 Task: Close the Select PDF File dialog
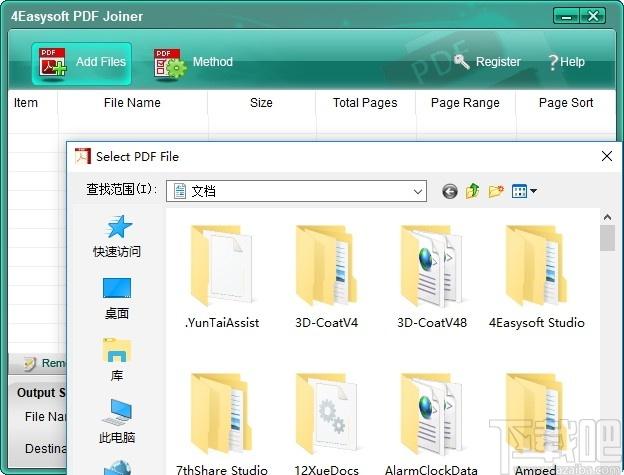[x=607, y=156]
